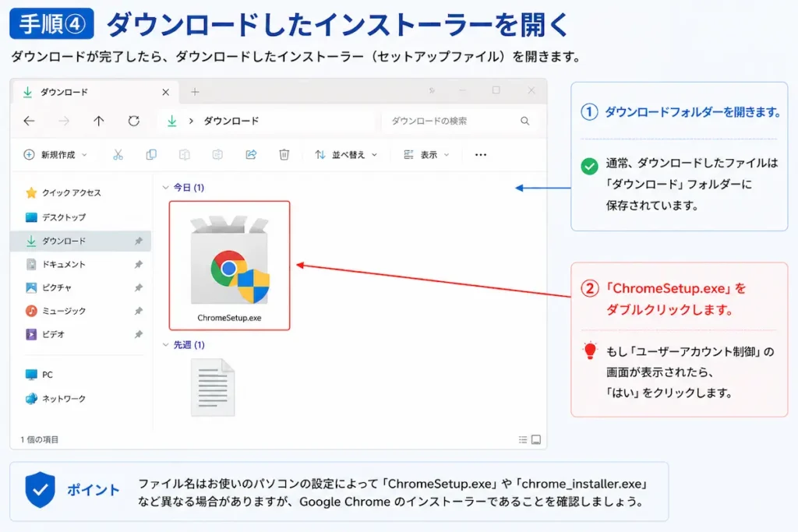Viewport: 798px width, 532px height.
Task: Maximize the explorer window
Action: (x=496, y=90)
